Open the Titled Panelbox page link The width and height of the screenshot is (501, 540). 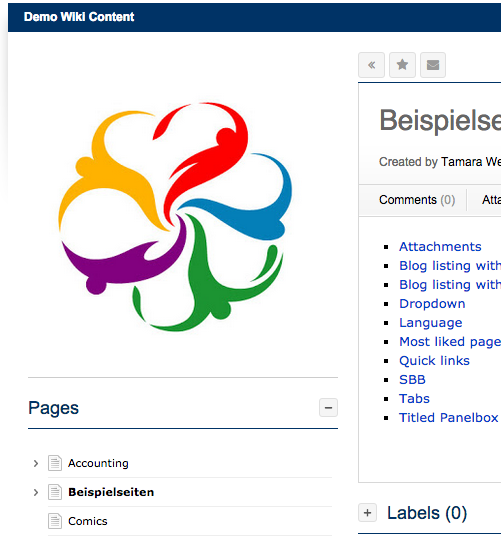(448, 417)
